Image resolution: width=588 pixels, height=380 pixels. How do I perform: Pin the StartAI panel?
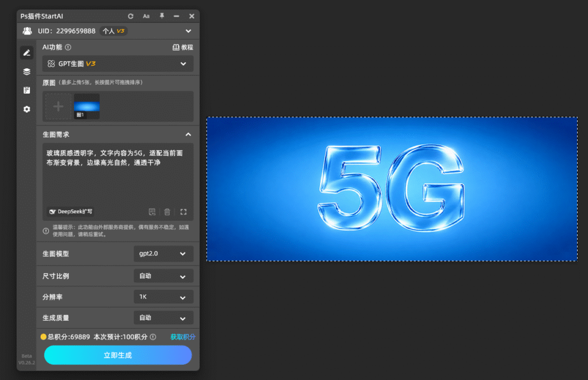click(161, 16)
